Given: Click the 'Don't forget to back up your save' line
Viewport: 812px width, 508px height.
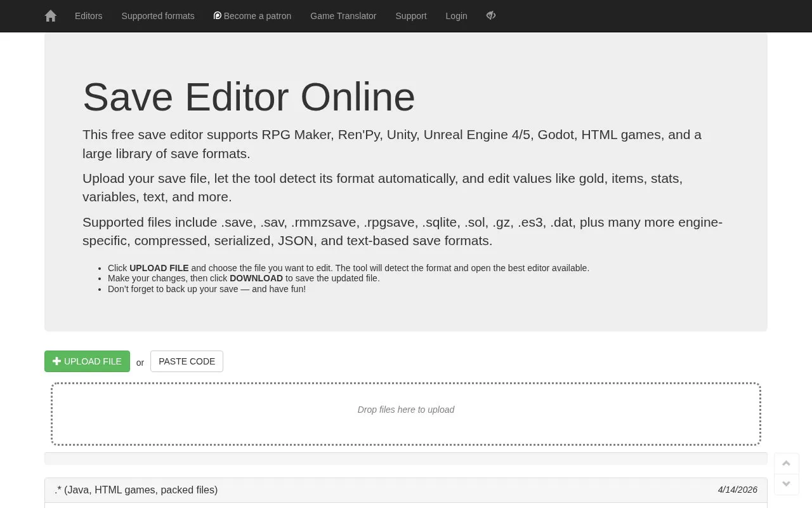Looking at the screenshot, I should [207, 289].
